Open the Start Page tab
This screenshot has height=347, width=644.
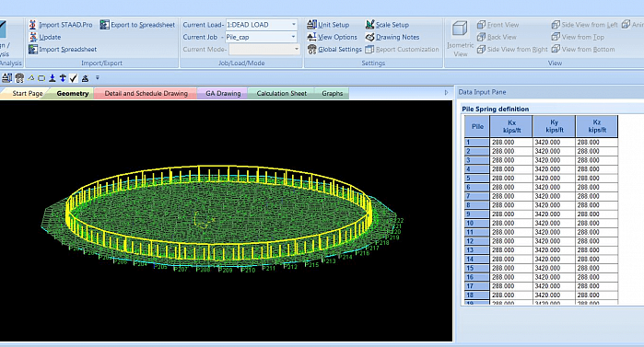coord(27,94)
